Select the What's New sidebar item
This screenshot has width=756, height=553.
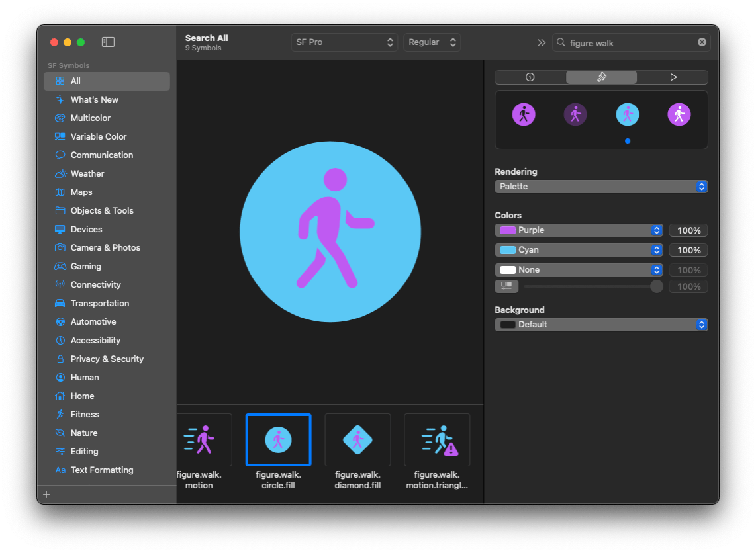click(x=93, y=99)
